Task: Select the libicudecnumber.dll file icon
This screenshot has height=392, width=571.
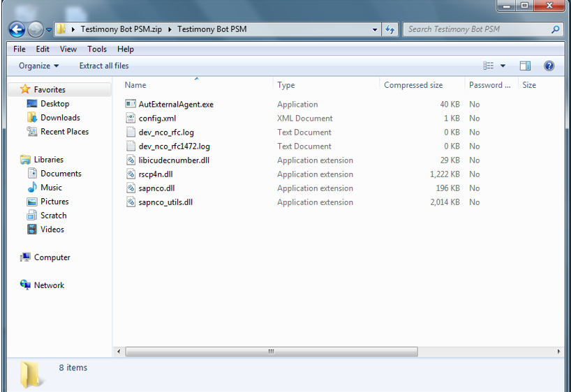Action: (x=131, y=160)
